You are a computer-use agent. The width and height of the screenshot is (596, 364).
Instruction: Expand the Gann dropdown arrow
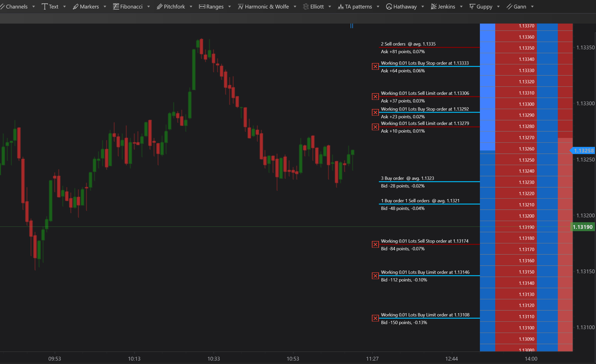pyautogui.click(x=532, y=7)
